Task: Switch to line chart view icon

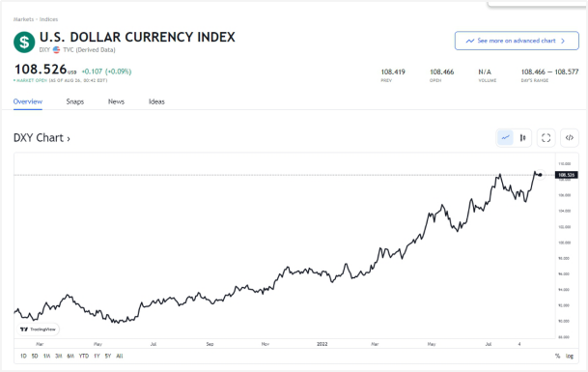Action: [505, 138]
